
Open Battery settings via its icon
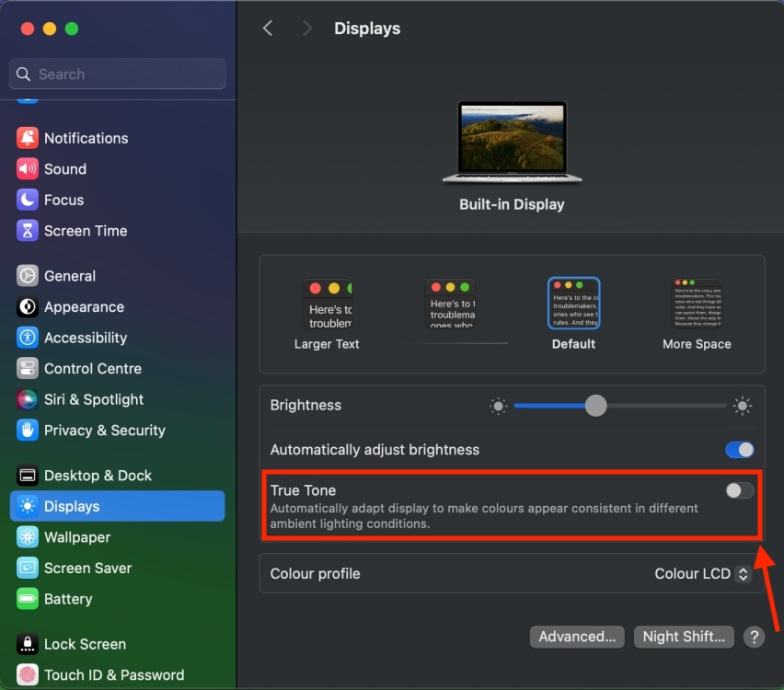tap(26, 599)
